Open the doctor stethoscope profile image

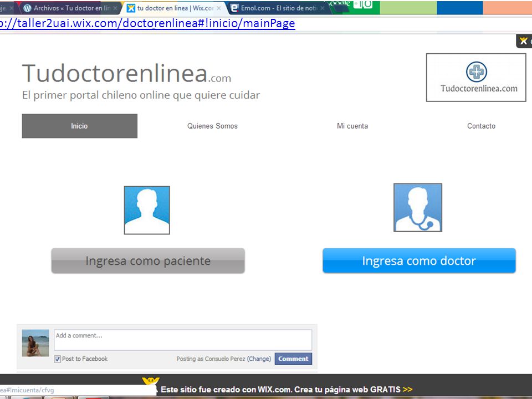(x=418, y=208)
